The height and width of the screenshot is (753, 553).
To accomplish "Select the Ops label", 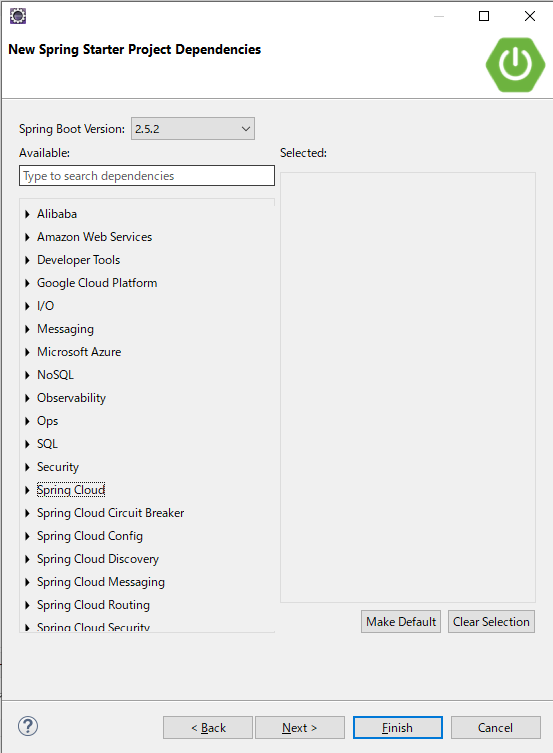I will (48, 421).
